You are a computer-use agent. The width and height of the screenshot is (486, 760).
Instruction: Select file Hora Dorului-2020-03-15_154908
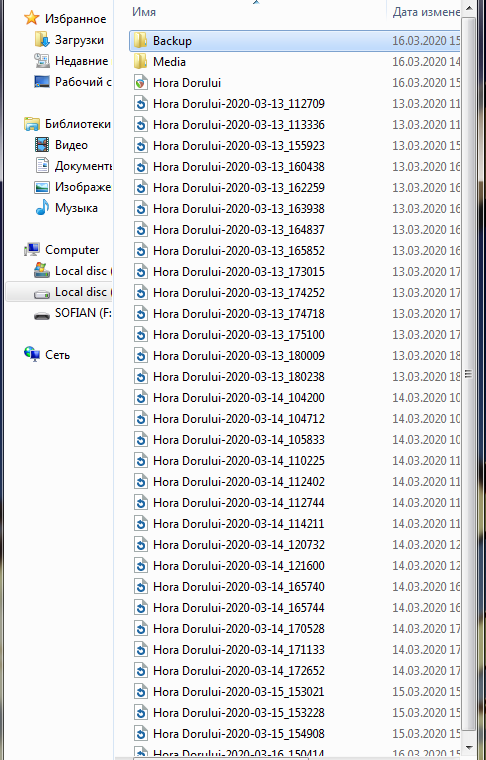click(239, 734)
